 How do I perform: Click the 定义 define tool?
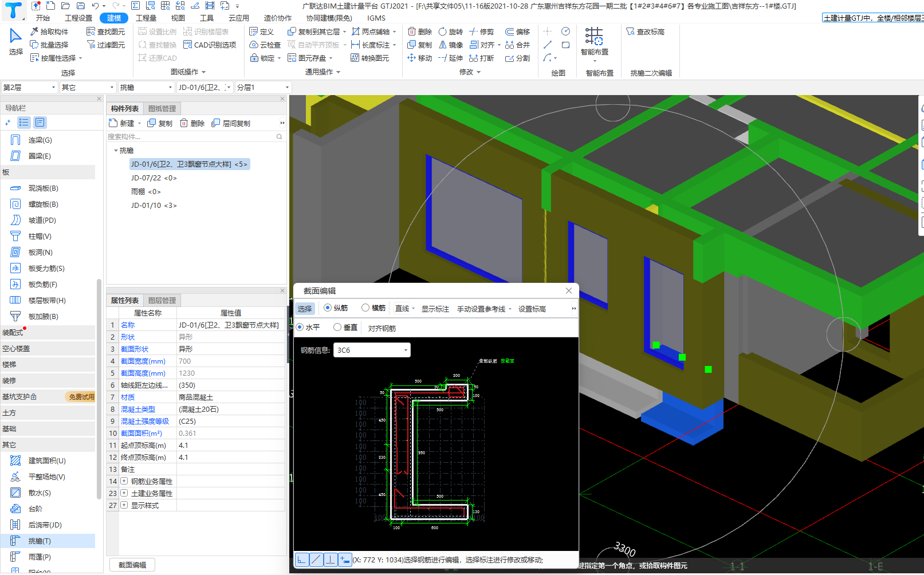[262, 31]
